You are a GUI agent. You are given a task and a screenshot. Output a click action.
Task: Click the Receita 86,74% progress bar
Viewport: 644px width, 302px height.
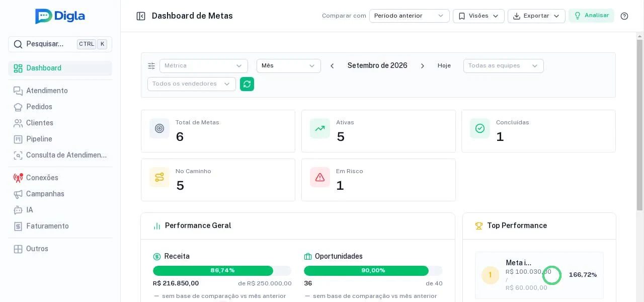[x=222, y=271]
